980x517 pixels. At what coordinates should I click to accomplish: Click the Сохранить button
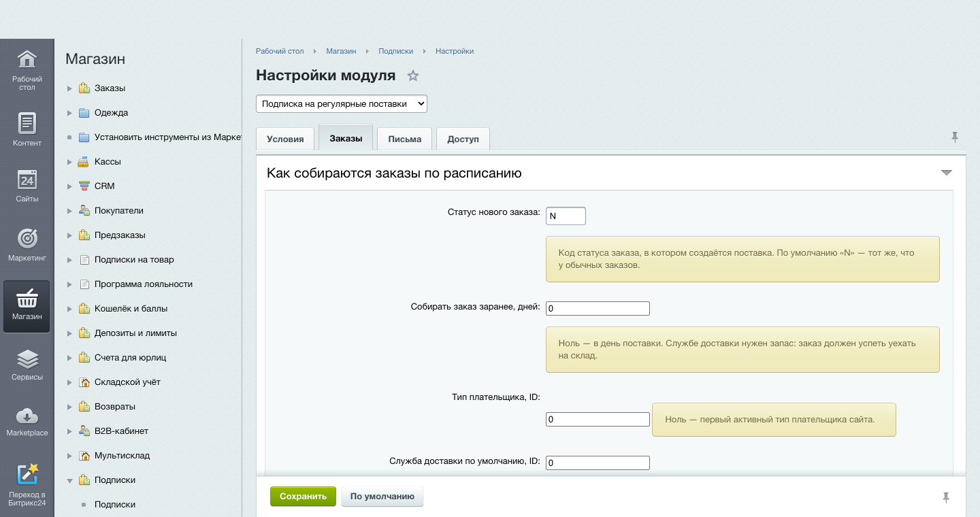[303, 497]
